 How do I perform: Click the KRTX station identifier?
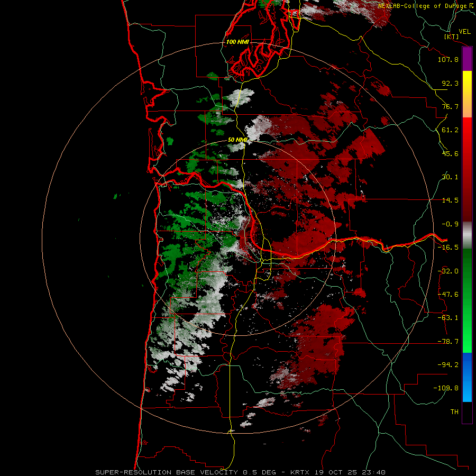[x=300, y=472]
